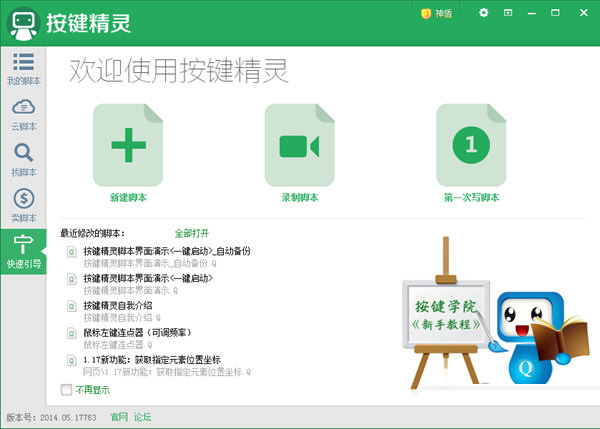Enable 不再显示 checkbox
Viewport: 600px width, 429px height.
pos(66,390)
